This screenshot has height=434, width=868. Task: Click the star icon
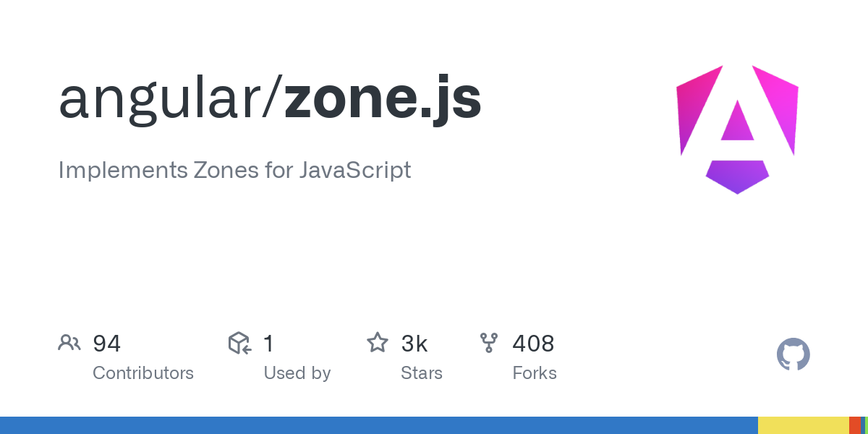click(x=378, y=343)
